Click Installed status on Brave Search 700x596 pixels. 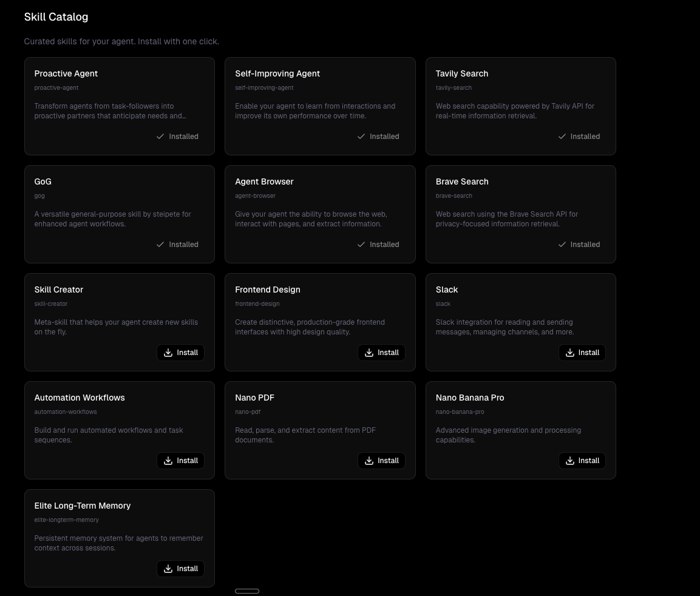click(x=579, y=245)
